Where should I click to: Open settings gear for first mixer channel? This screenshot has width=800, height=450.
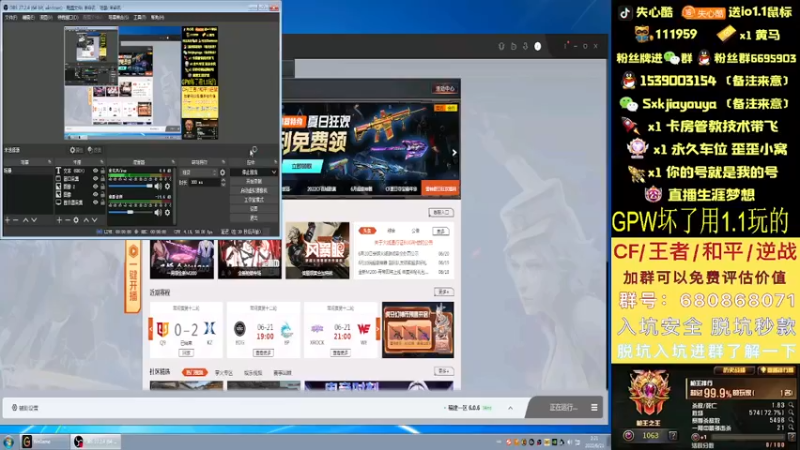point(167,186)
